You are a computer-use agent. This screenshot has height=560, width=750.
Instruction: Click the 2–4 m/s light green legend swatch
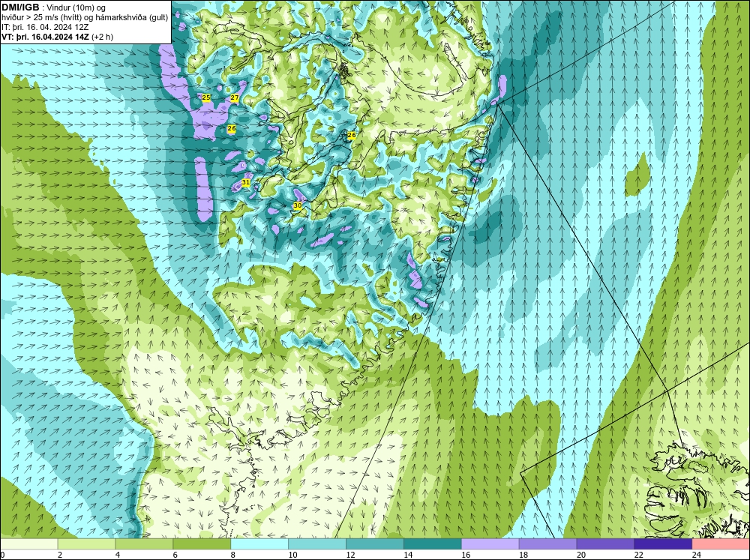point(86,544)
